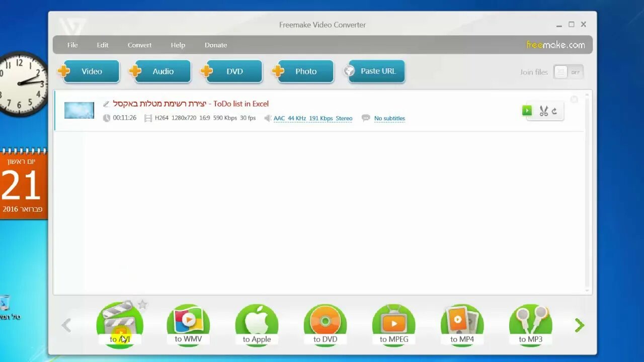Click the globe icon on Paste URL
Screen dimensions: 644x362
[350, 71]
